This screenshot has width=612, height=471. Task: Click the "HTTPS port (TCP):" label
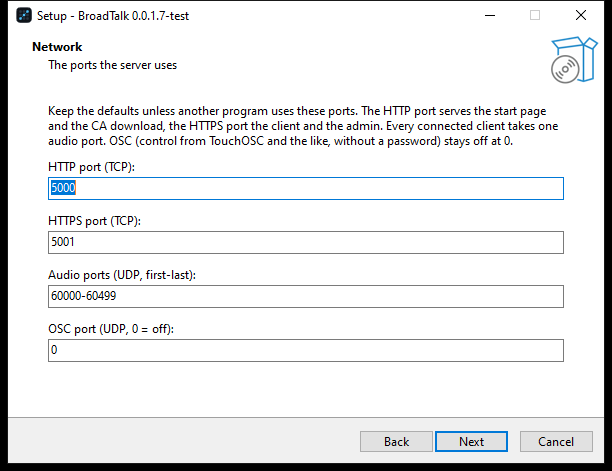click(x=94, y=221)
